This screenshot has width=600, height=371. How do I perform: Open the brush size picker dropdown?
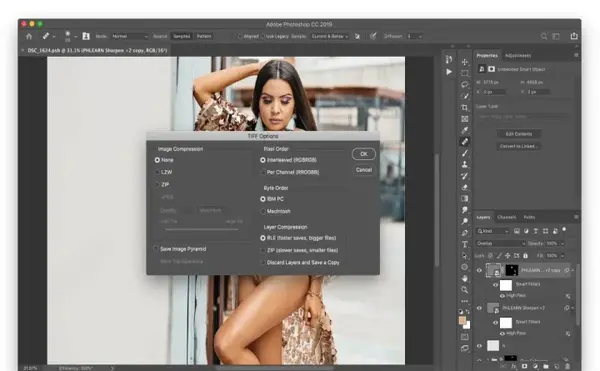[75, 37]
